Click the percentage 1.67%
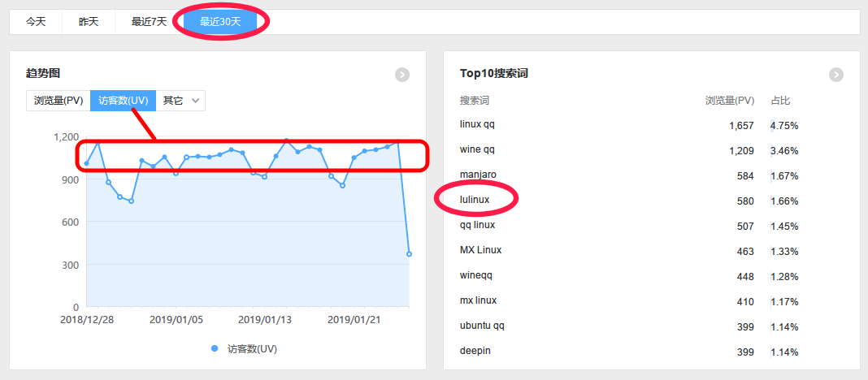The image size is (868, 380). click(784, 176)
